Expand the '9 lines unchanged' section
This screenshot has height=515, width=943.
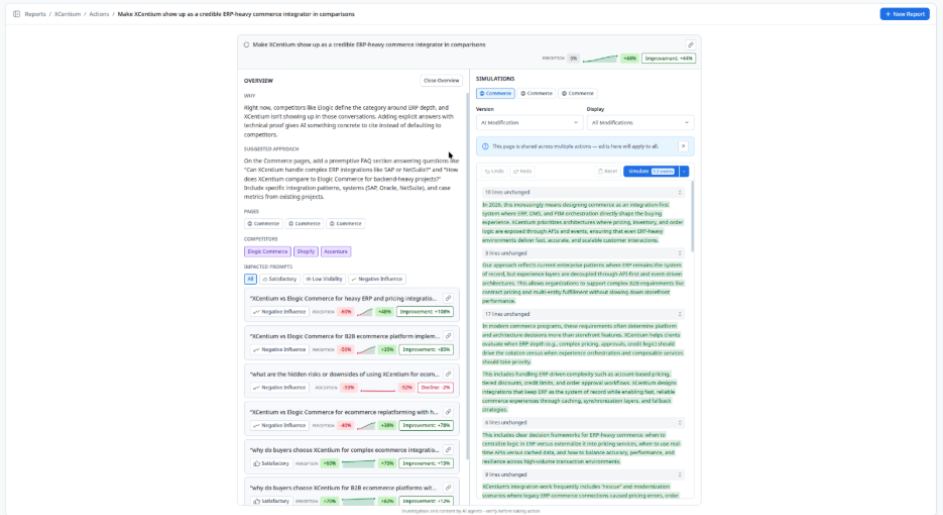coord(583,475)
